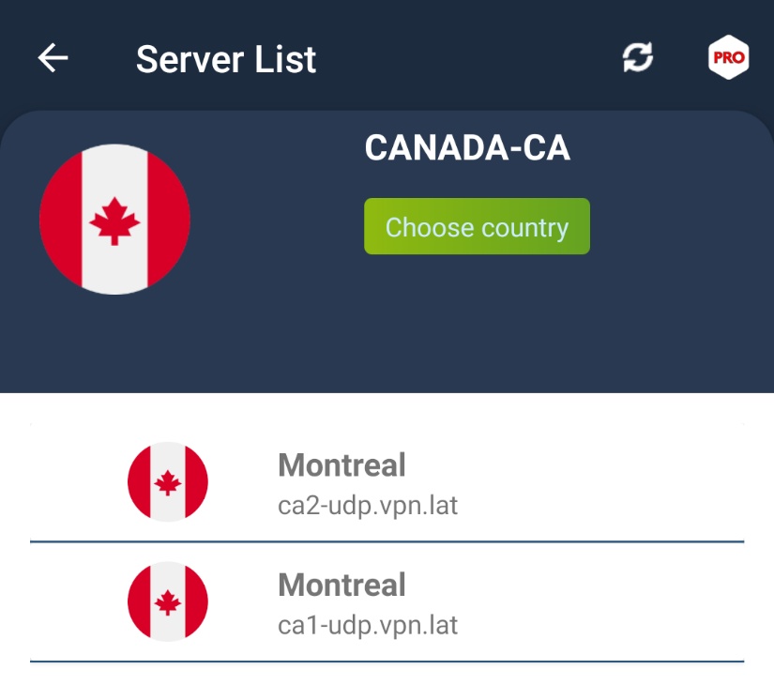
Task: Click the Server List title
Action: coord(226,59)
